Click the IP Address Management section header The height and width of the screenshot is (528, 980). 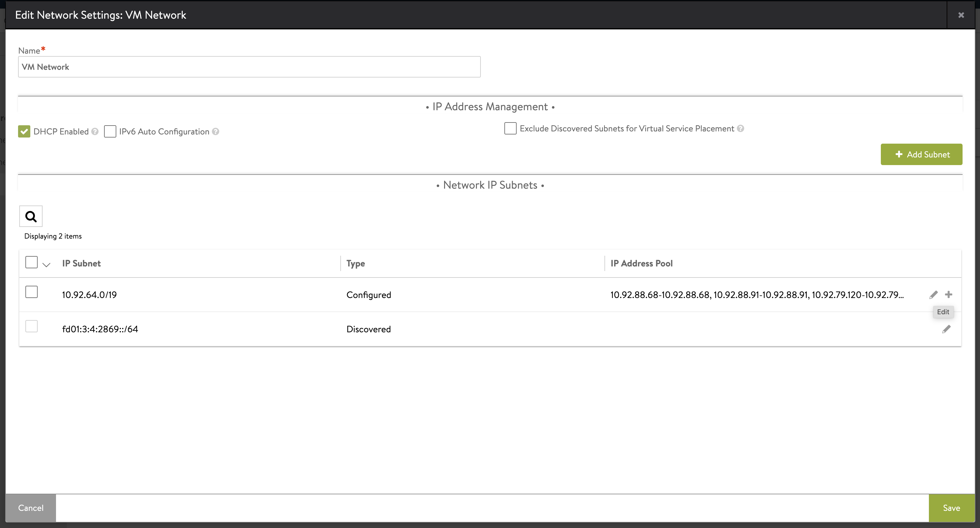coord(490,106)
